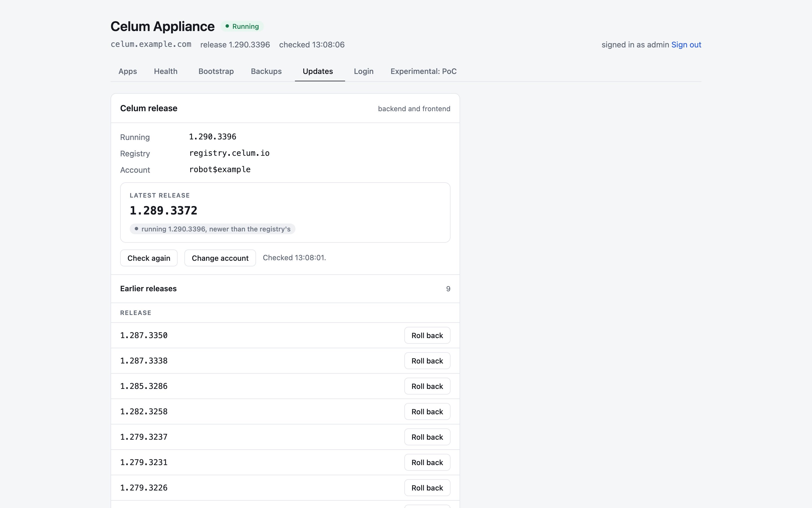Click the 'newer than the registry's' status pill
The height and width of the screenshot is (508, 812).
[x=212, y=229]
